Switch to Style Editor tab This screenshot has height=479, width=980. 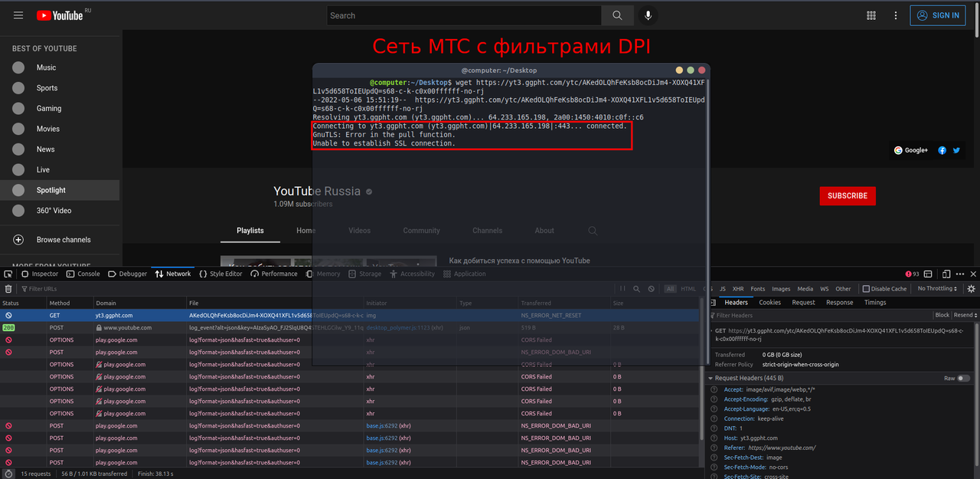pyautogui.click(x=220, y=274)
